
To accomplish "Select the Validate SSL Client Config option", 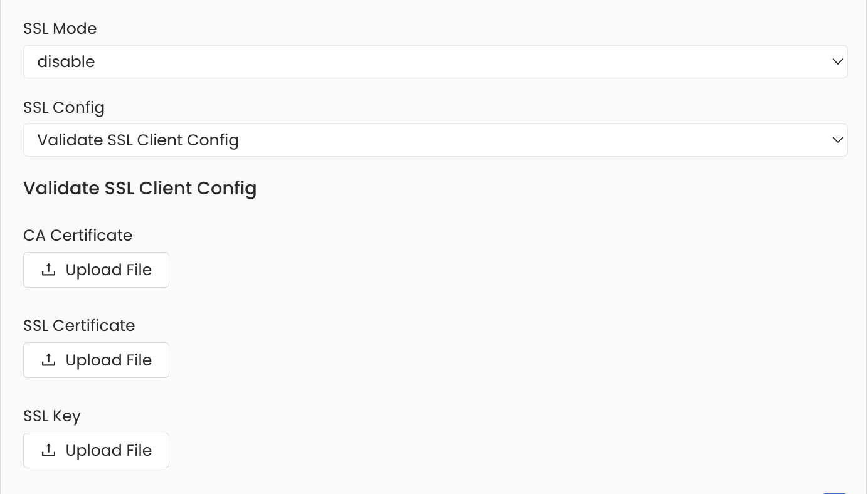I will [x=435, y=140].
